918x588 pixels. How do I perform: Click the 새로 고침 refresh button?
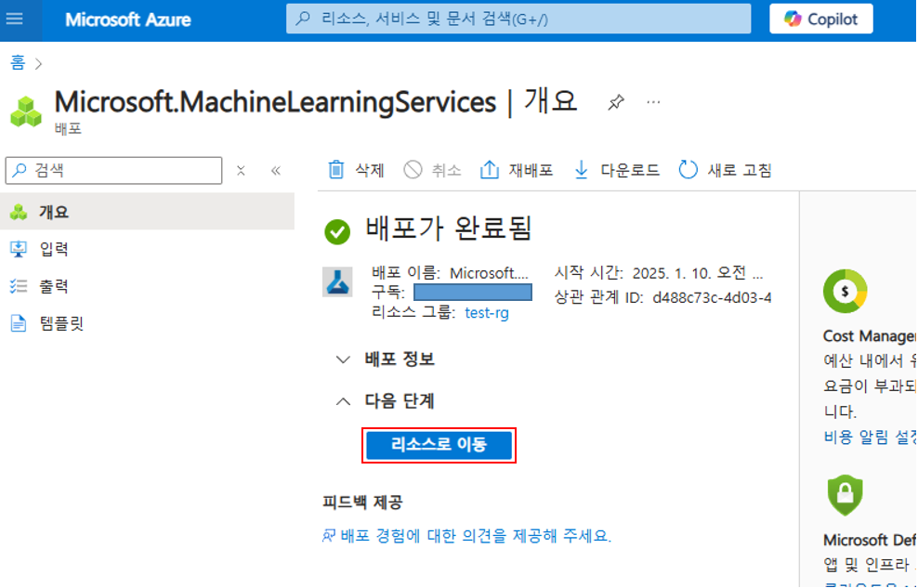[725, 170]
